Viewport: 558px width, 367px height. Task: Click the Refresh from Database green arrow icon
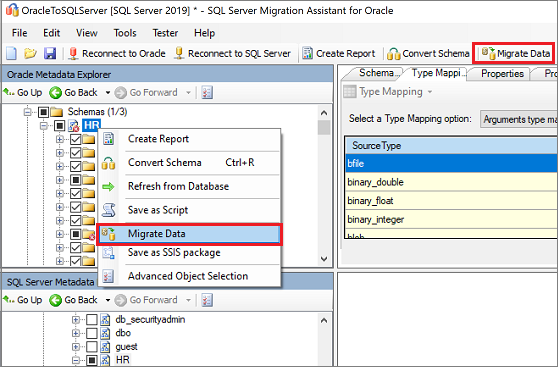(108, 187)
